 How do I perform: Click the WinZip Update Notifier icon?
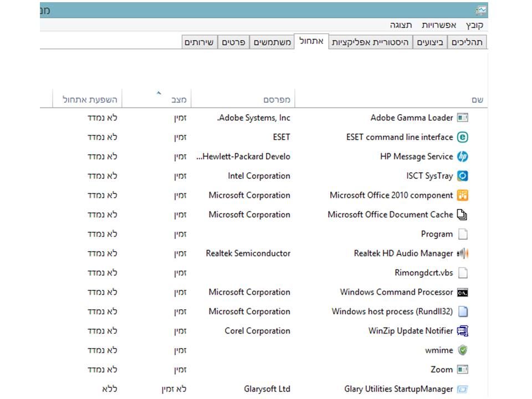point(462,331)
